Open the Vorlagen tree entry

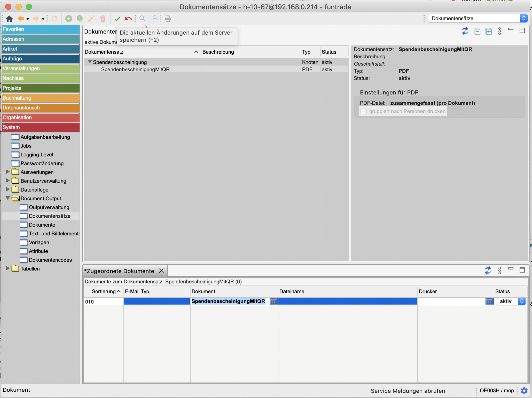[x=39, y=242]
